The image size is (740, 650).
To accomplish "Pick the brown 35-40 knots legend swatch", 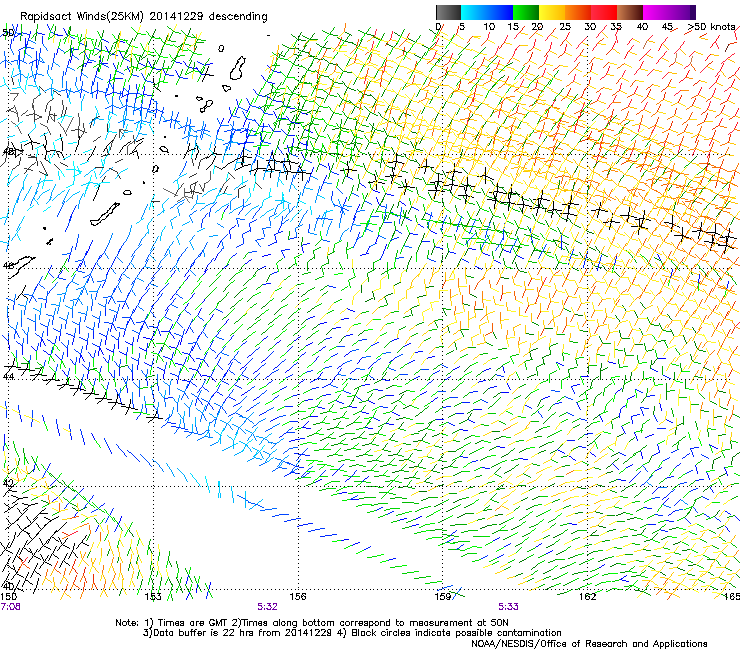I will [630, 12].
